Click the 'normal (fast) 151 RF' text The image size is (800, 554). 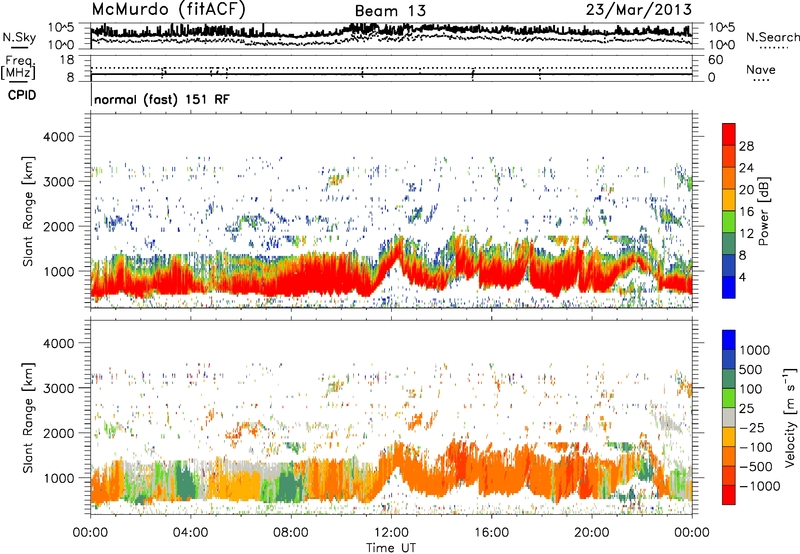[162, 99]
